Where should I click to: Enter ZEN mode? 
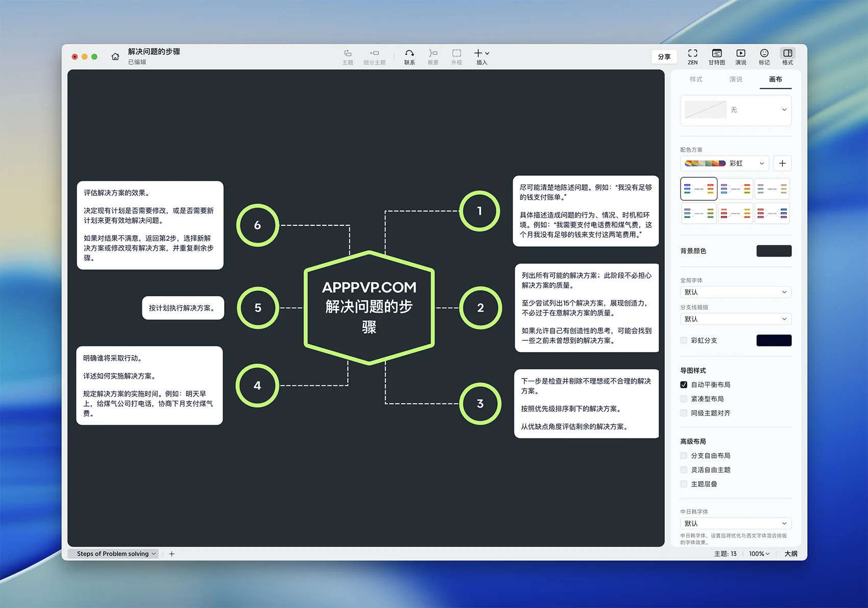pyautogui.click(x=692, y=56)
